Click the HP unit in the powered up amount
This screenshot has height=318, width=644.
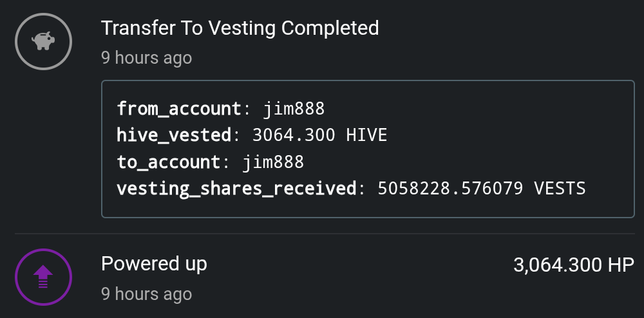click(x=621, y=265)
